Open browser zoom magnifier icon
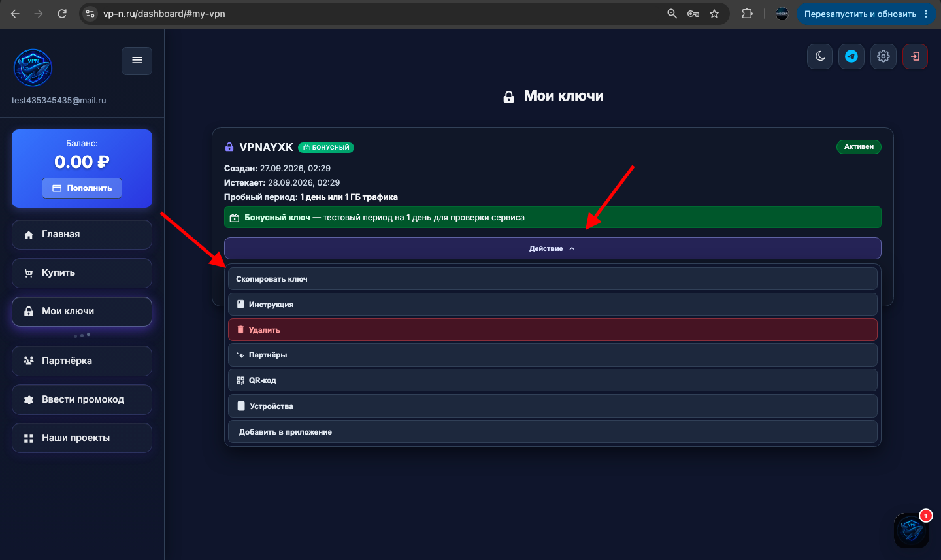941x560 pixels. (x=672, y=14)
